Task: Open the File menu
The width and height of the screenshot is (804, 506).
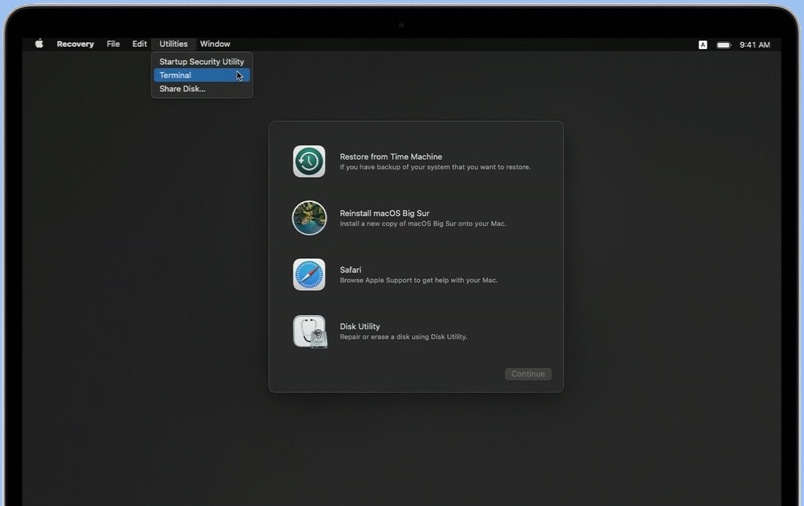Action: point(113,44)
